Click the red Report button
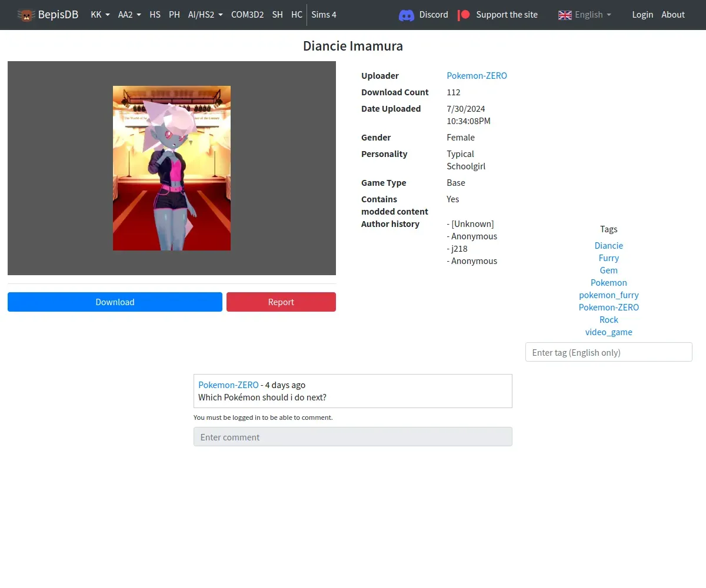This screenshot has width=706, height=588. click(281, 302)
